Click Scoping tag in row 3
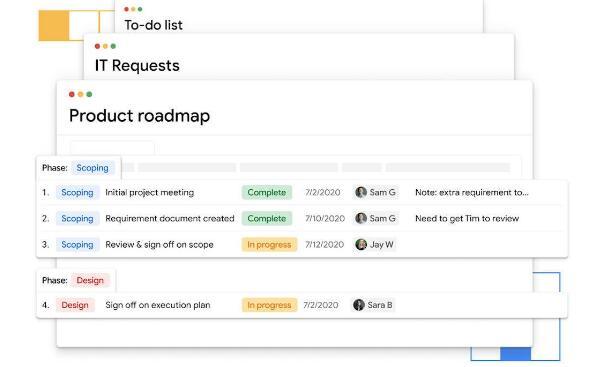The image size is (600, 367). (x=77, y=245)
